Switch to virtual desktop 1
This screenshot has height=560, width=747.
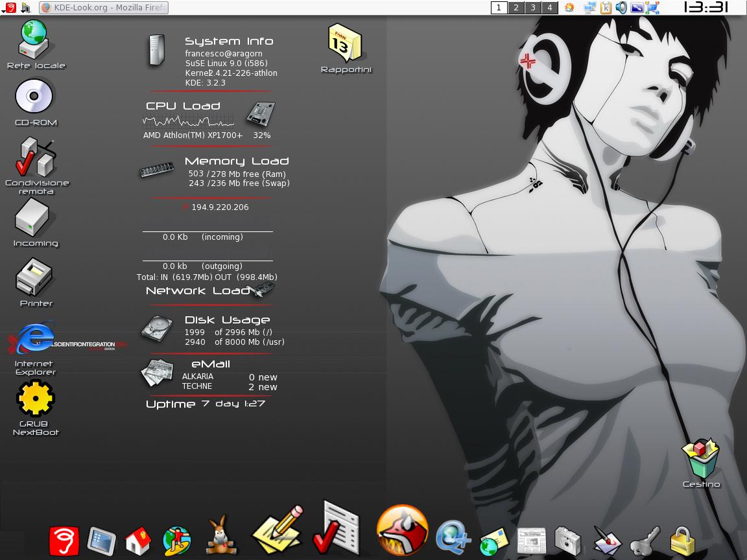click(499, 8)
